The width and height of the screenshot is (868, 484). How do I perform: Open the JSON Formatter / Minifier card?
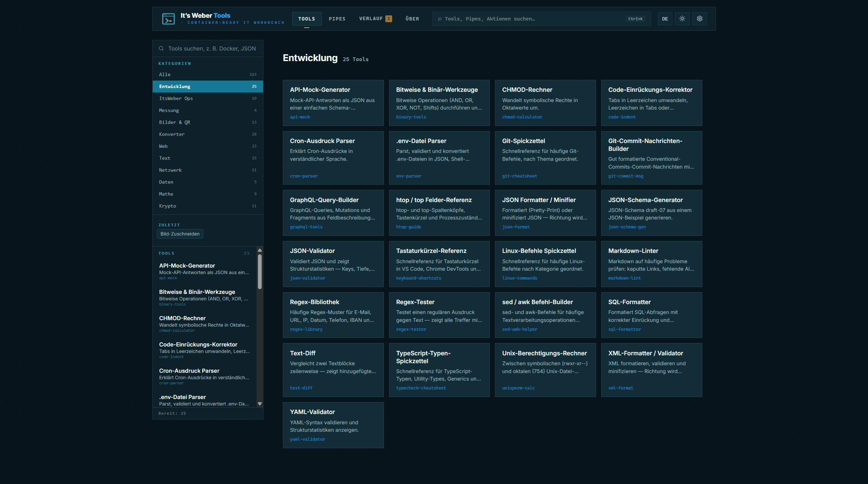point(545,213)
